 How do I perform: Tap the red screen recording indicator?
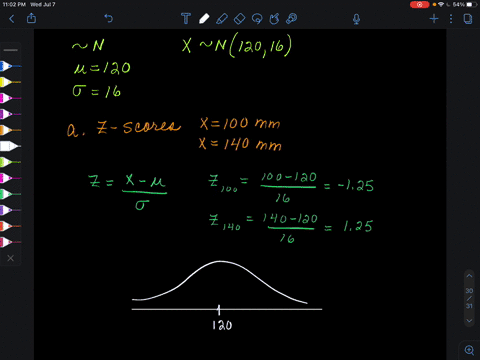[x=419, y=5]
